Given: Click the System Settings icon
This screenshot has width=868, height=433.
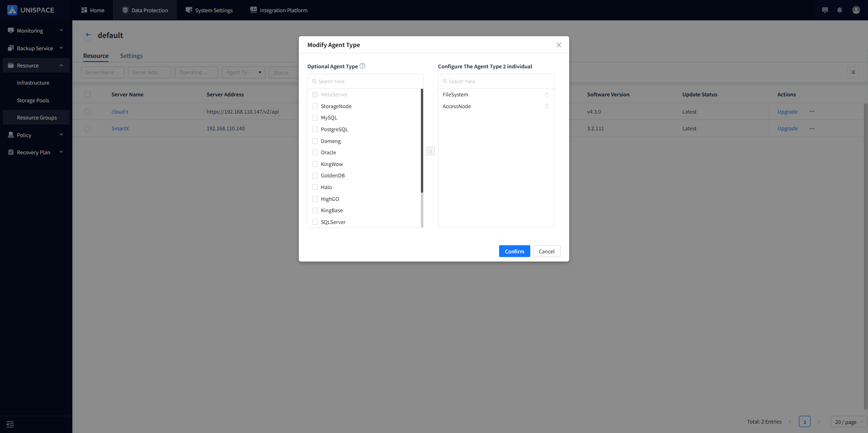Looking at the screenshot, I should [189, 10].
